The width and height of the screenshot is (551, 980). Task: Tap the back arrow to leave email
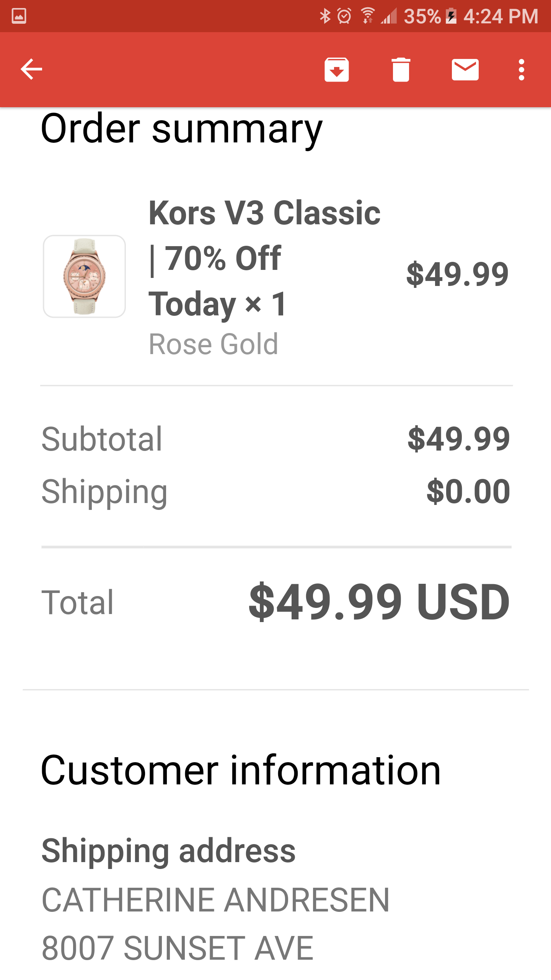(31, 69)
